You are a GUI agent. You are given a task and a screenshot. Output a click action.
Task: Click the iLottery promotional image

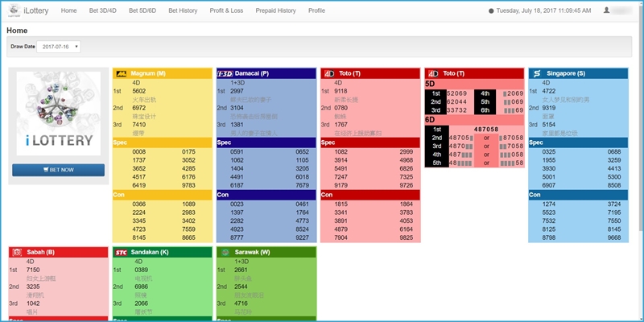click(x=56, y=115)
